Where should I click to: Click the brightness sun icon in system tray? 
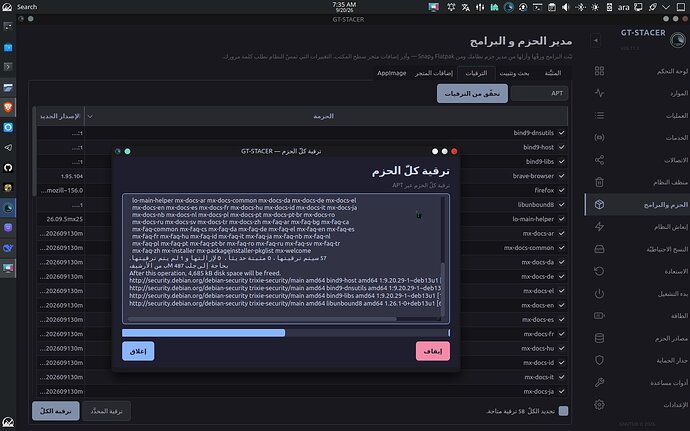[595, 7]
